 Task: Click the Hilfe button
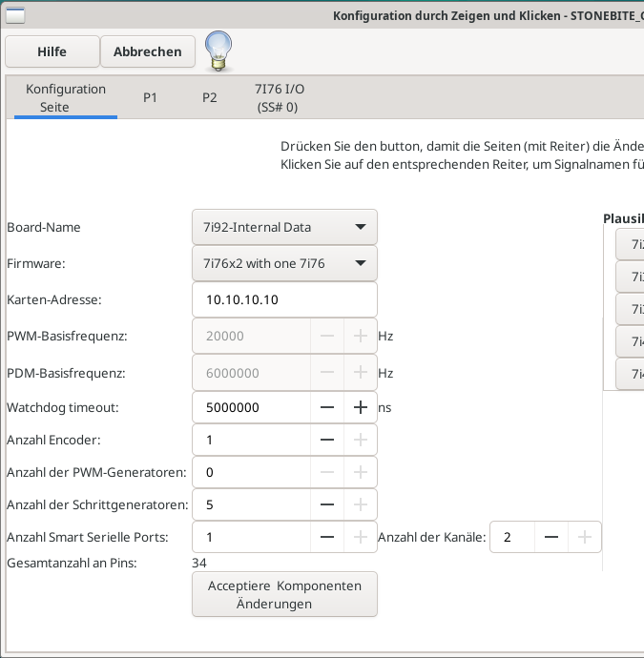(52, 51)
